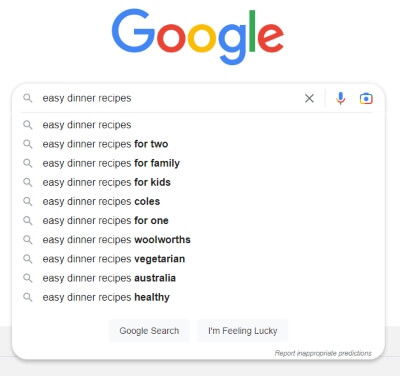The image size is (400, 376).
Task: Open Google Lens camera search icon
Action: [x=366, y=98]
